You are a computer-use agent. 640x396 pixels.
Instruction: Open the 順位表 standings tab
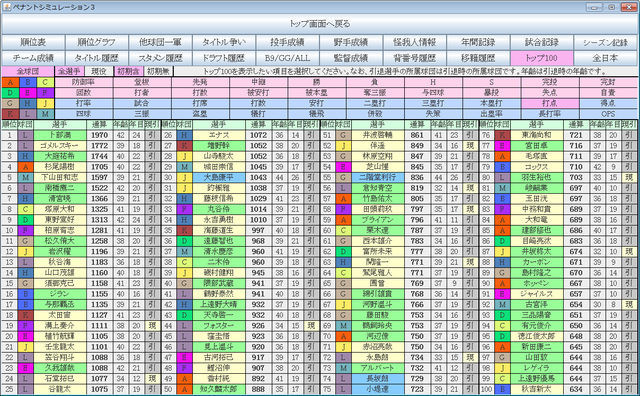(33, 42)
